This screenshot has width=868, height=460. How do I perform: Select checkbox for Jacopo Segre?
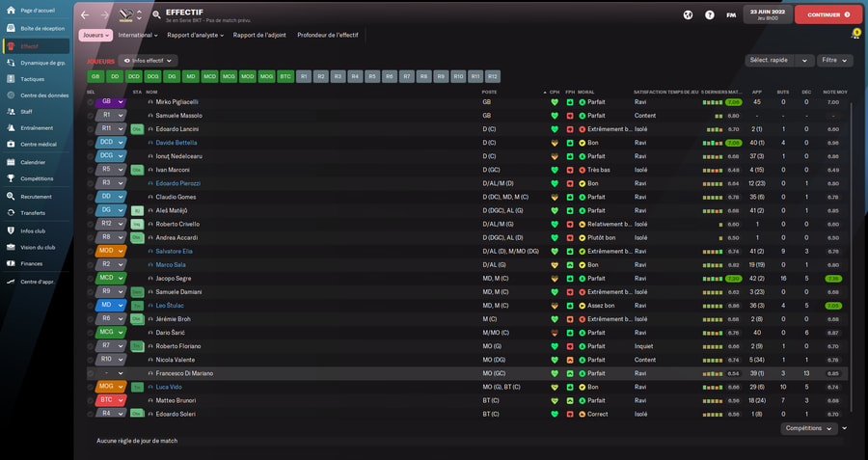pos(91,279)
